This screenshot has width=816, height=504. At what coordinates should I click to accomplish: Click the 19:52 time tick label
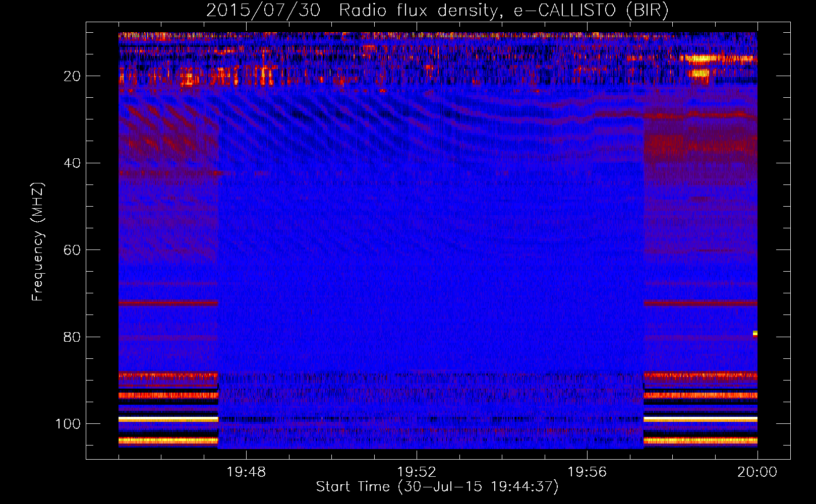pyautogui.click(x=417, y=472)
